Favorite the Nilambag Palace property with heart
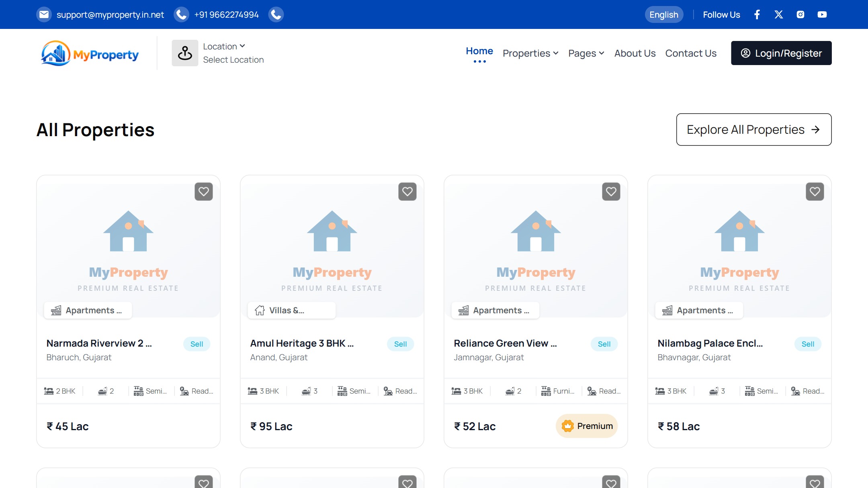Viewport: 868px width, 488px height. point(815,192)
